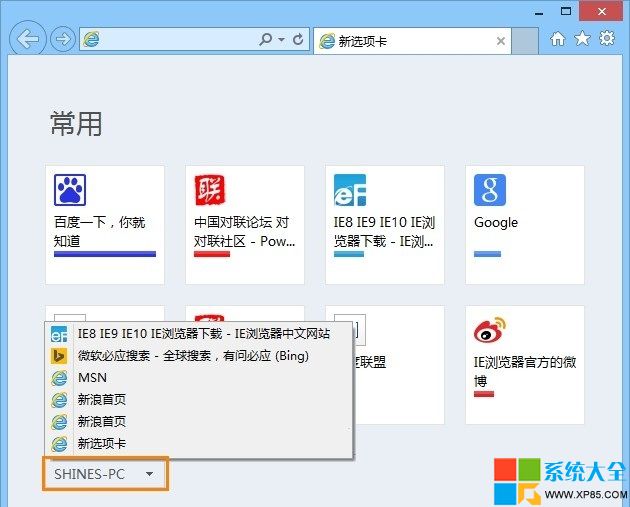Go to the Home page icon
This screenshot has height=507, width=630.
(x=557, y=39)
